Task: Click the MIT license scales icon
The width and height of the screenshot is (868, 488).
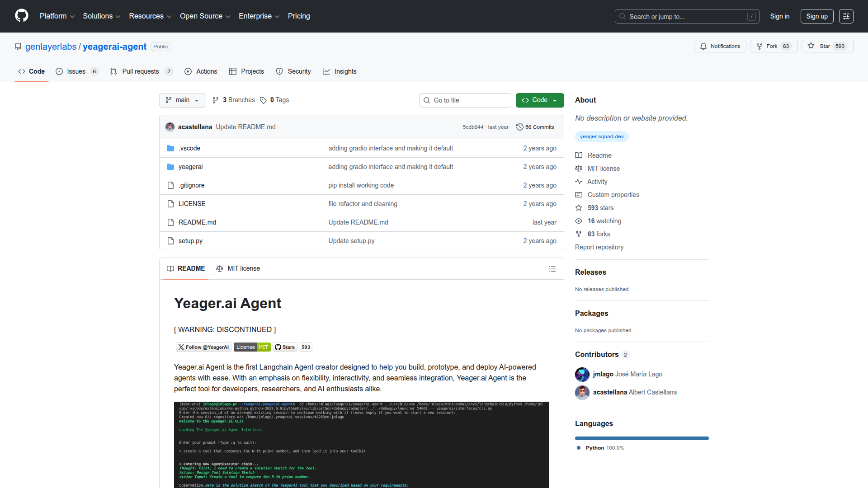Action: point(579,169)
